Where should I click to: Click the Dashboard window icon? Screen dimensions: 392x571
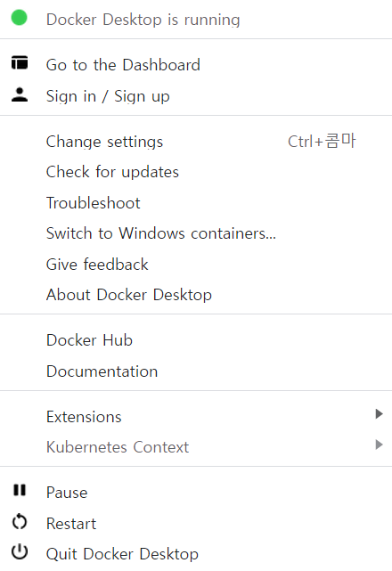20,62
